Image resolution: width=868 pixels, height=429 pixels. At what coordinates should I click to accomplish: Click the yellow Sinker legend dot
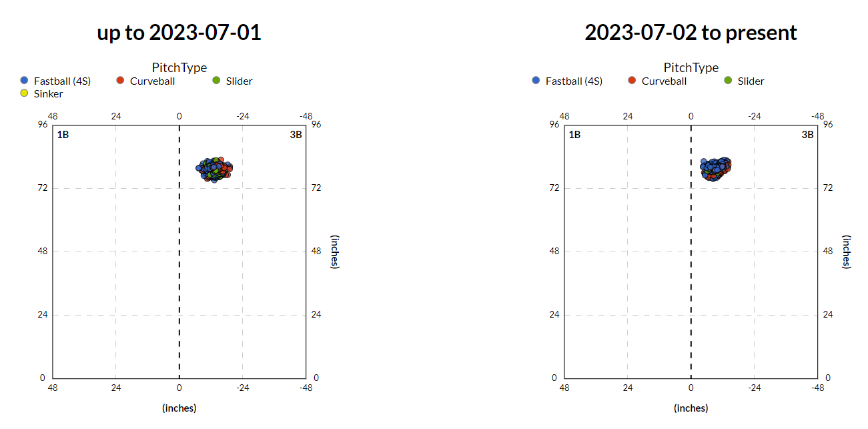(x=25, y=93)
